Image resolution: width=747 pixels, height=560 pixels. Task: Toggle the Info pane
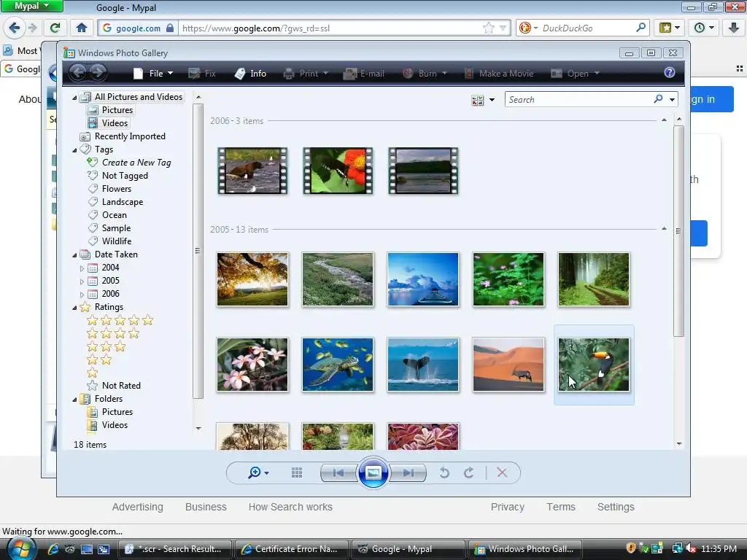tap(251, 74)
